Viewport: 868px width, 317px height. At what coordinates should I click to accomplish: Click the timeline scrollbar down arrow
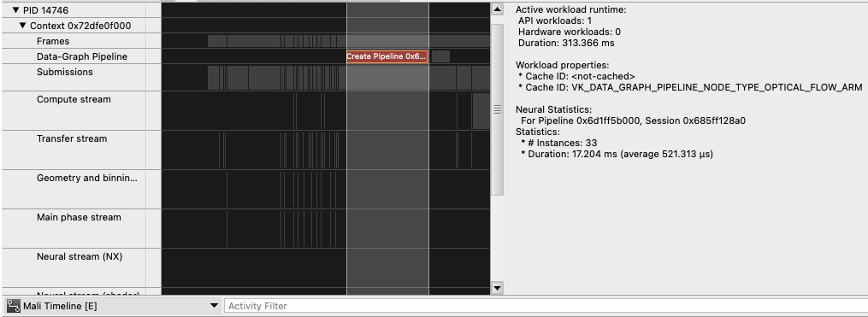pos(497,288)
